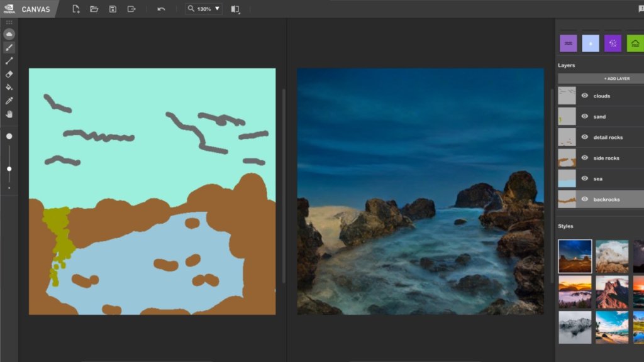Click the generated seascape output image
The height and width of the screenshot is (362, 644).
pos(421,192)
